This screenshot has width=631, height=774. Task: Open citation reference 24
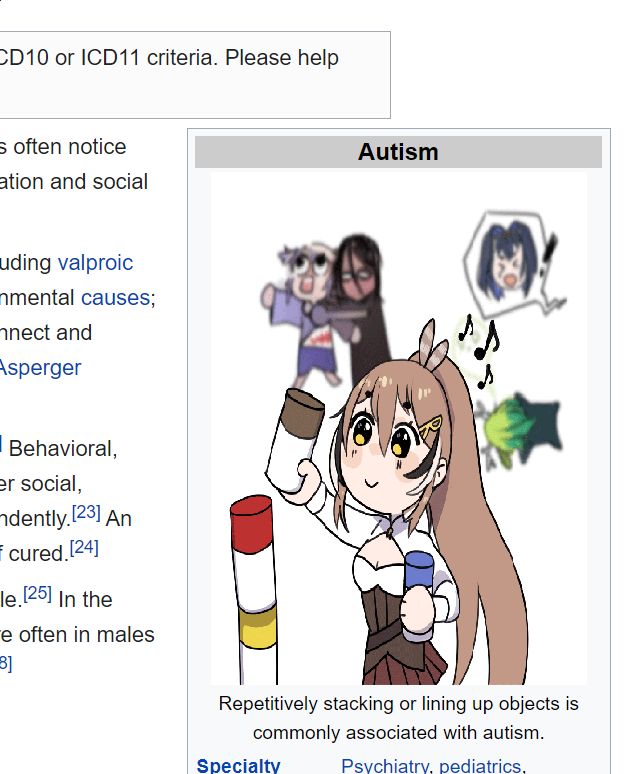pyautogui.click(x=84, y=548)
